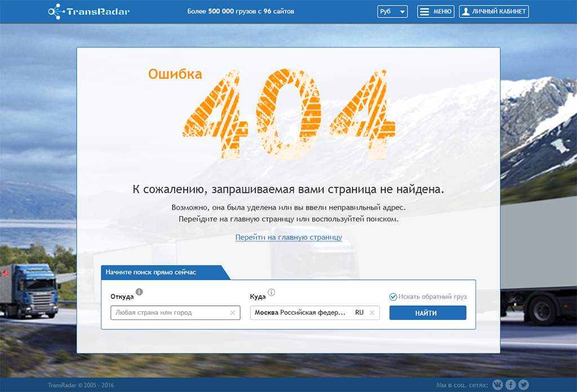
Task: Click the TransRadar logo
Action: point(88,11)
